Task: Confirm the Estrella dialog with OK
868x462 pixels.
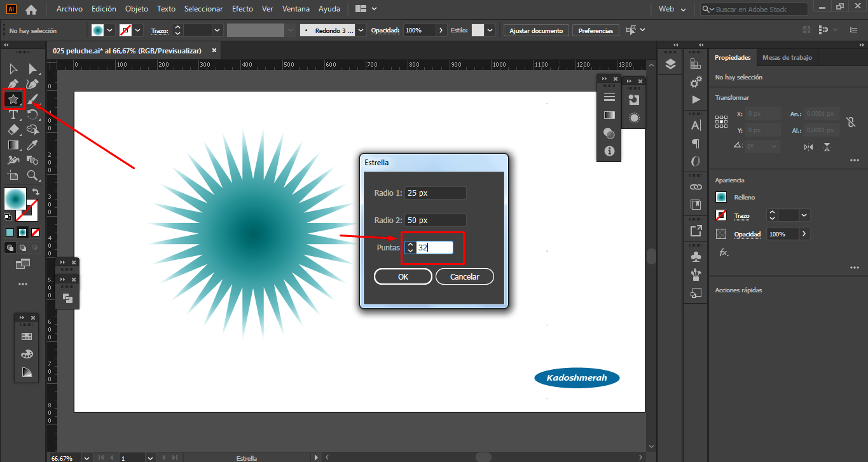Action: 403,276
